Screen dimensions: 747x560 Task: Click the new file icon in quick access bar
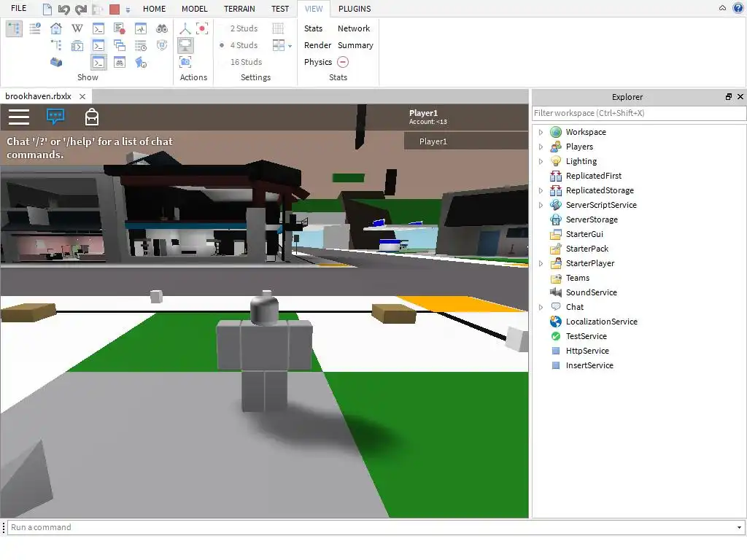tap(47, 9)
